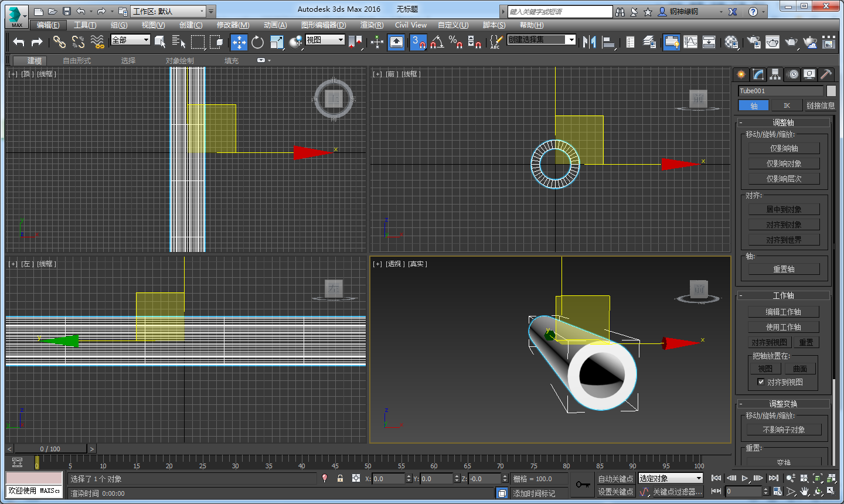Click the Render teapot icon
This screenshot has width=844, height=504.
point(791,42)
